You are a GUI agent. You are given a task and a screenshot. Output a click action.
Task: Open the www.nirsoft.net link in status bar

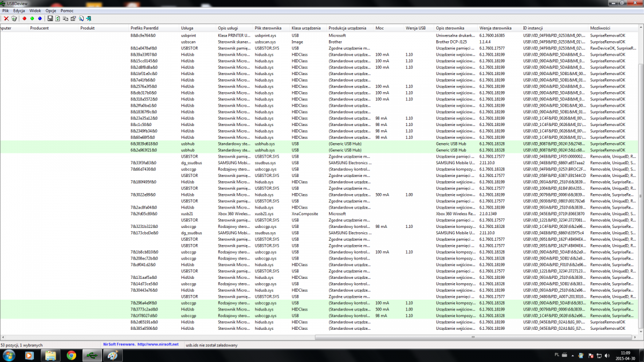coord(158,344)
